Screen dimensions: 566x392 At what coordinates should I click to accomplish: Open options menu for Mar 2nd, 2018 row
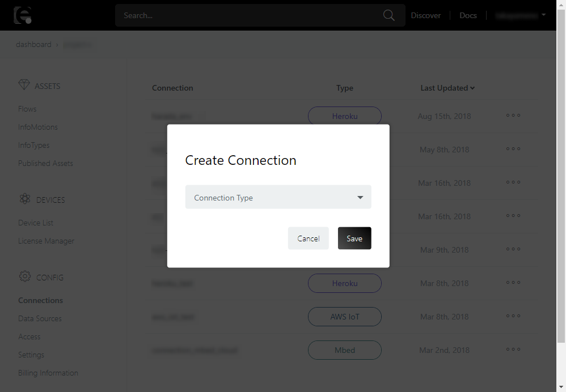pyautogui.click(x=513, y=350)
